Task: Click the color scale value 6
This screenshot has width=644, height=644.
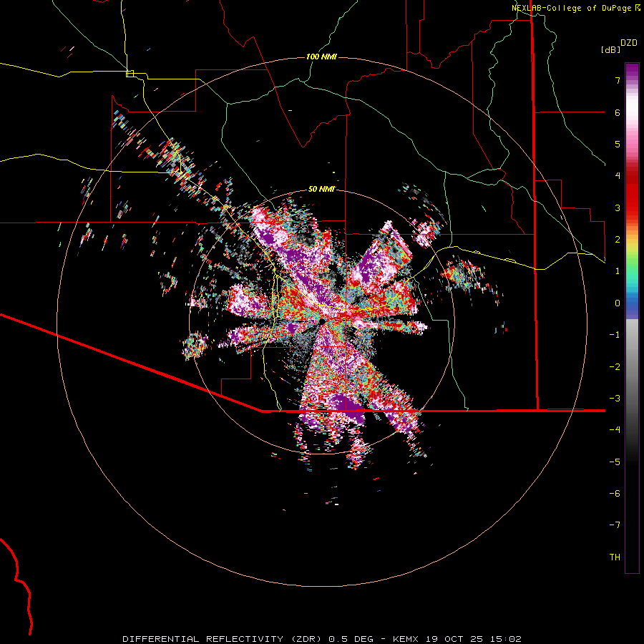Action: [x=618, y=112]
